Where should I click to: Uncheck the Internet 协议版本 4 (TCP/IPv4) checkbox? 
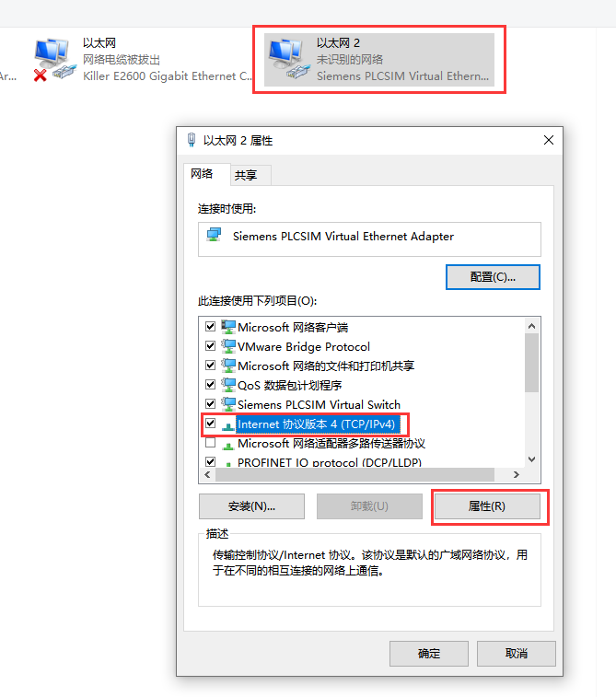pyautogui.click(x=210, y=424)
